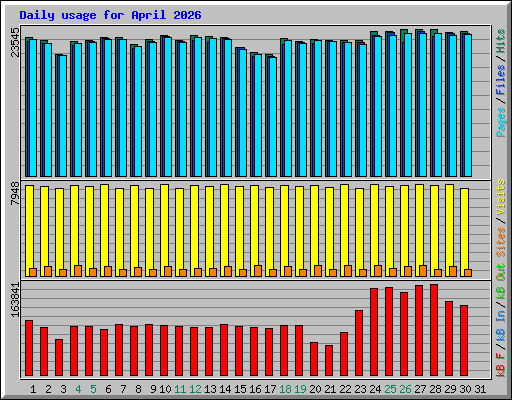512x400 pixels.
Task: Click green weekend day label 12
Action: tap(195, 389)
